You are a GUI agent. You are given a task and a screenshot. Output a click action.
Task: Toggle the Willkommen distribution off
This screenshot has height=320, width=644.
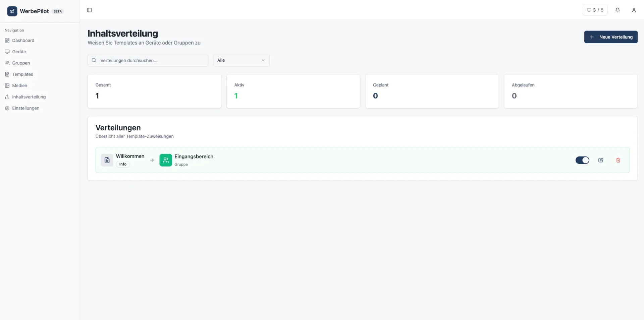pyautogui.click(x=582, y=160)
